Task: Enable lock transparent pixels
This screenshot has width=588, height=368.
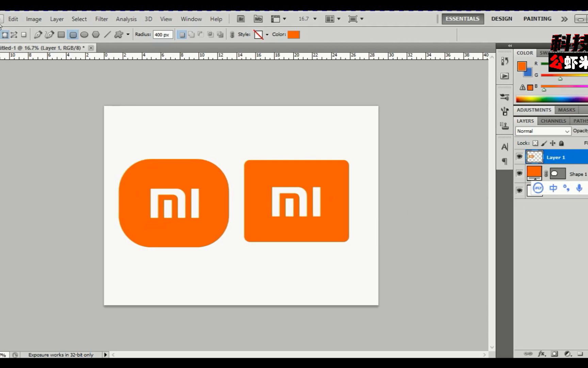Action: point(536,143)
